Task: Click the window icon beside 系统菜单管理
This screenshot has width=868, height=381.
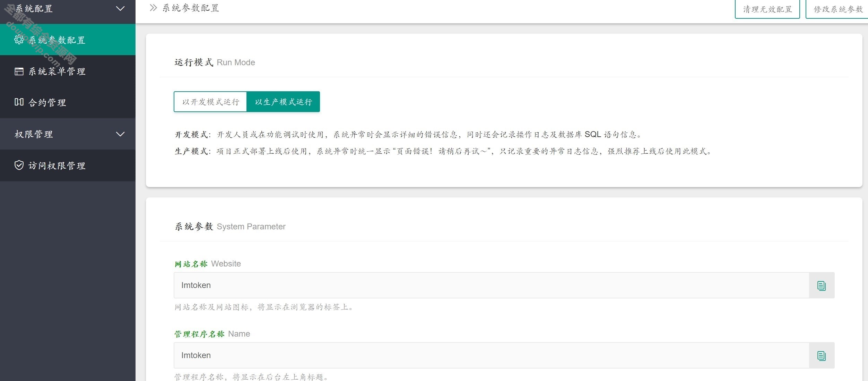Action: 19,71
